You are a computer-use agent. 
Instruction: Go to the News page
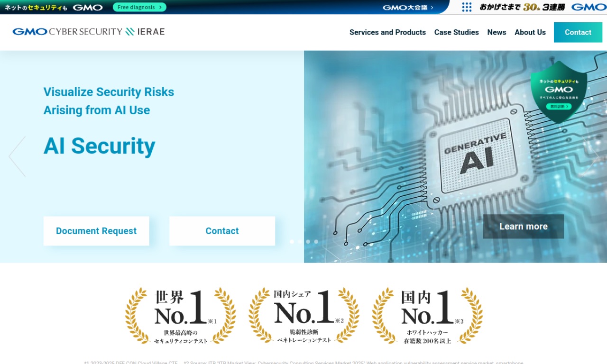pyautogui.click(x=497, y=32)
